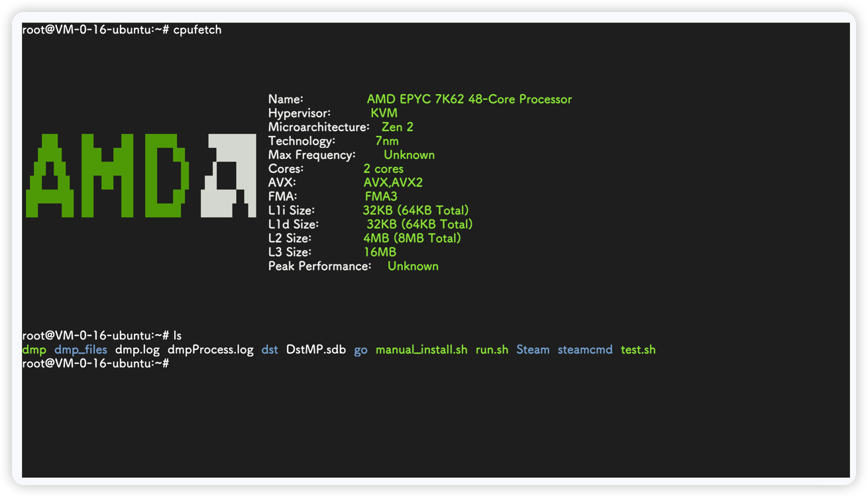Select the Zen 2 microarchitecture value
Screen dimensions: 868x497
(397, 127)
